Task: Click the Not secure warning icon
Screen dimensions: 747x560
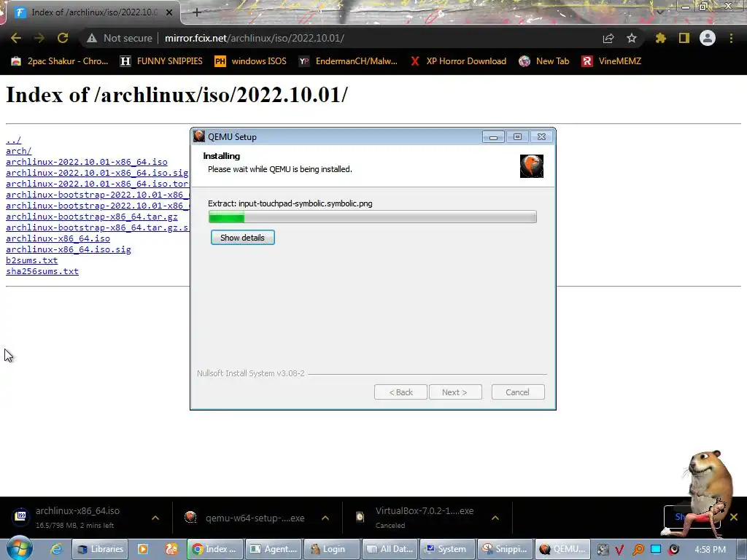Action: click(x=92, y=38)
